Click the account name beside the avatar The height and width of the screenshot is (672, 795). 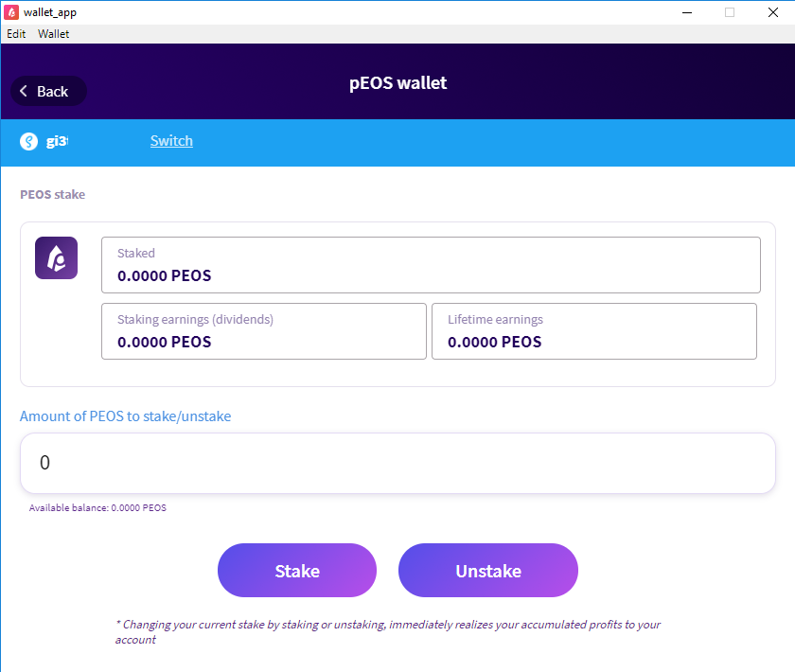tap(58, 142)
